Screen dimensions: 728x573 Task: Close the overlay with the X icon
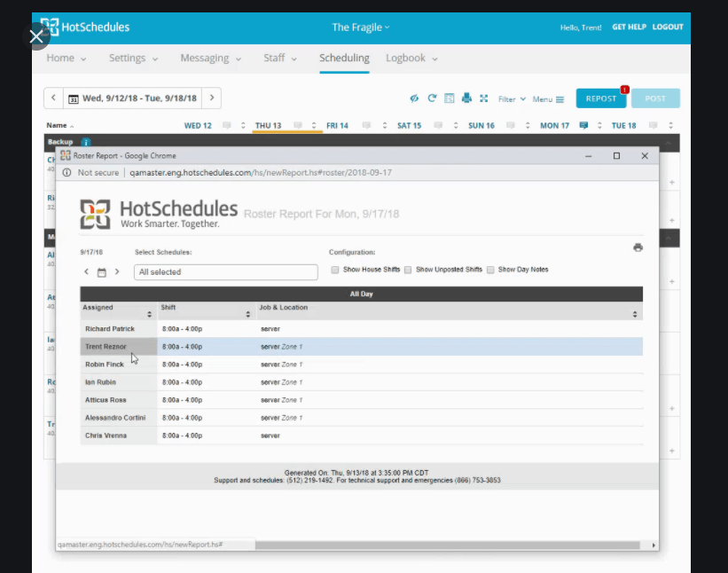click(35, 36)
